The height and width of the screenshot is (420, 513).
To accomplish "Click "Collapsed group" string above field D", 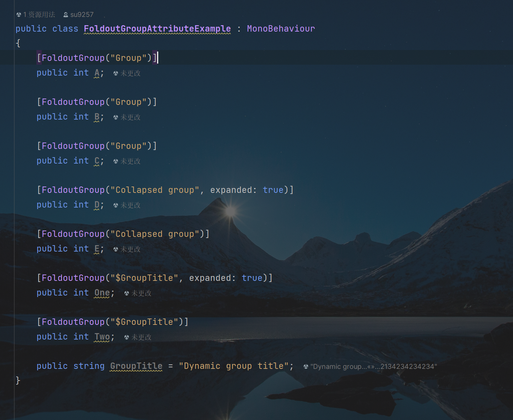I will coord(154,190).
